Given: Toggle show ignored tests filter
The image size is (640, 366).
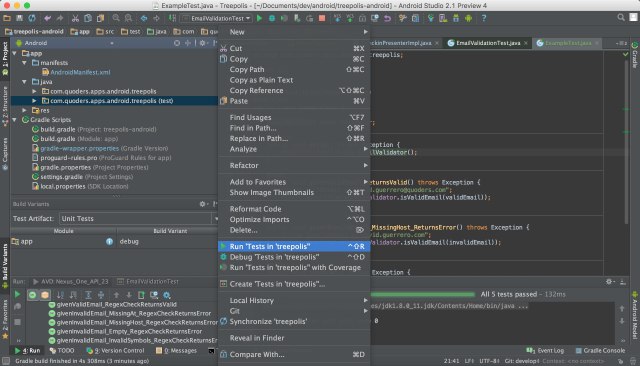Looking at the screenshot, I should (x=45, y=295).
